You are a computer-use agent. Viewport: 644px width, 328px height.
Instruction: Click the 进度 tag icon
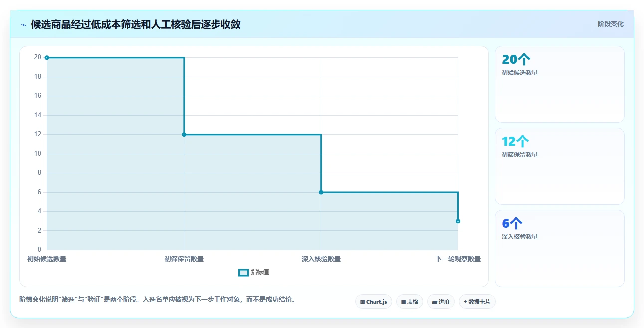click(x=434, y=302)
